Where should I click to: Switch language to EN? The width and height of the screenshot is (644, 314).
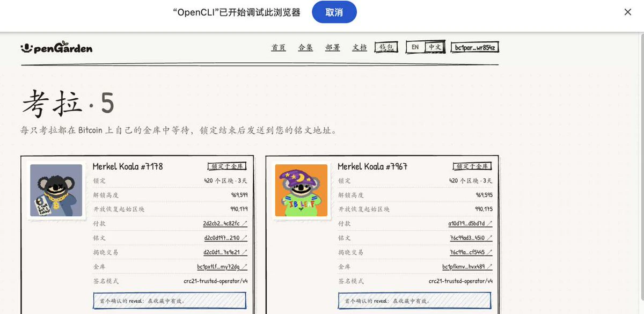pyautogui.click(x=415, y=47)
